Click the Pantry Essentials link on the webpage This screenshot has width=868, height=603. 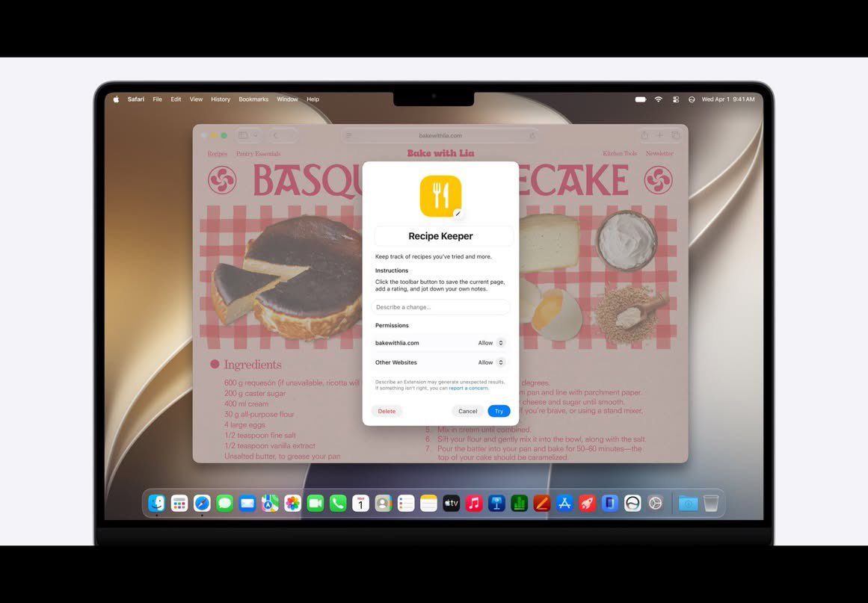[x=259, y=154]
